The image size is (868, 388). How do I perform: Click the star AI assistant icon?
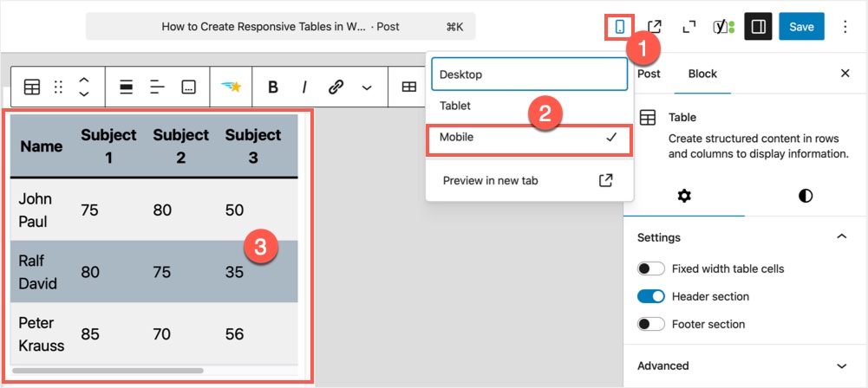click(232, 87)
